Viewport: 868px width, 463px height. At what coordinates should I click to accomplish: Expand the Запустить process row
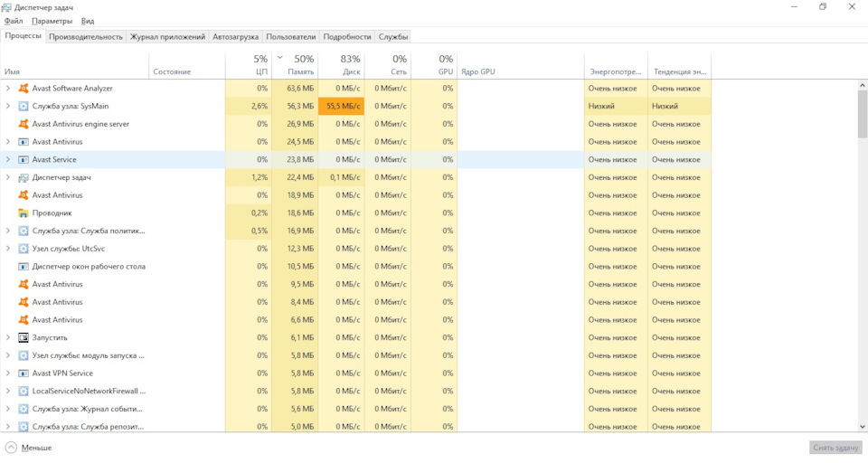8,337
